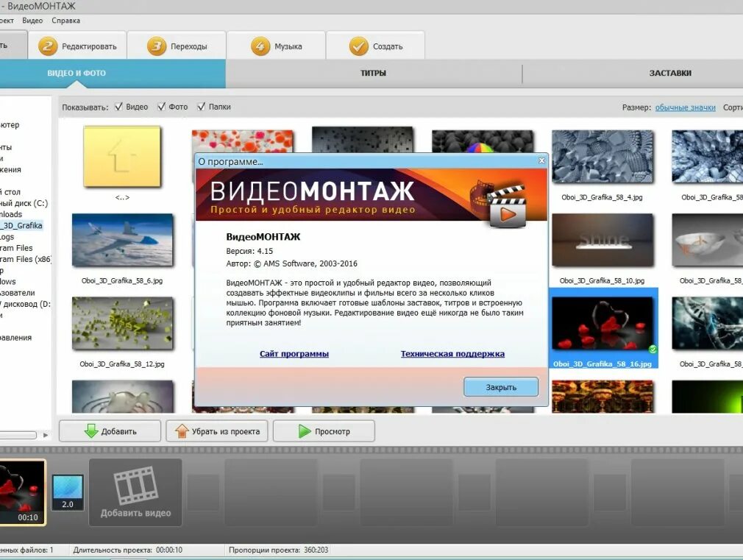Switch to ЗАСТАВКИ section
Image resolution: width=743 pixels, height=560 pixels.
click(670, 73)
